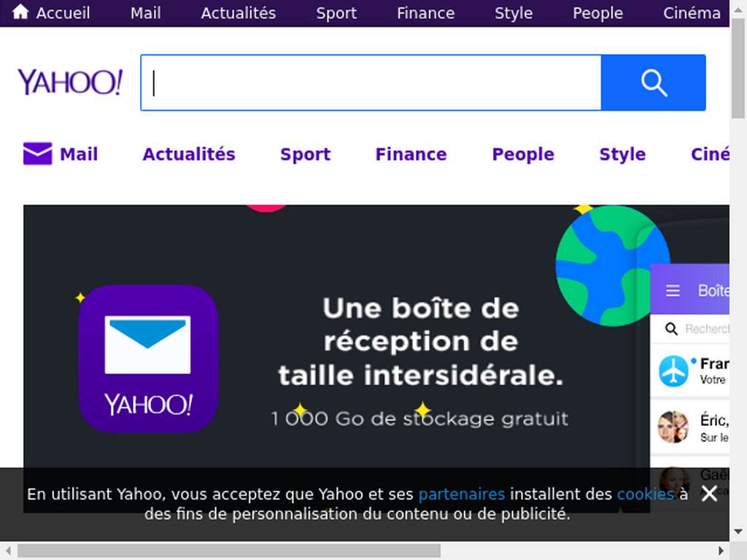Image resolution: width=747 pixels, height=560 pixels.
Task: Click the purple Mail envelope icon
Action: 38,154
